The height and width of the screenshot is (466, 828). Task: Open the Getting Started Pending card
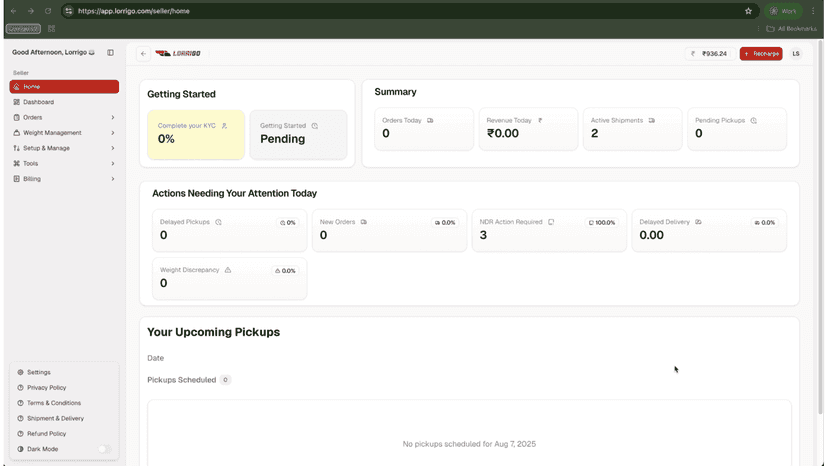point(298,134)
